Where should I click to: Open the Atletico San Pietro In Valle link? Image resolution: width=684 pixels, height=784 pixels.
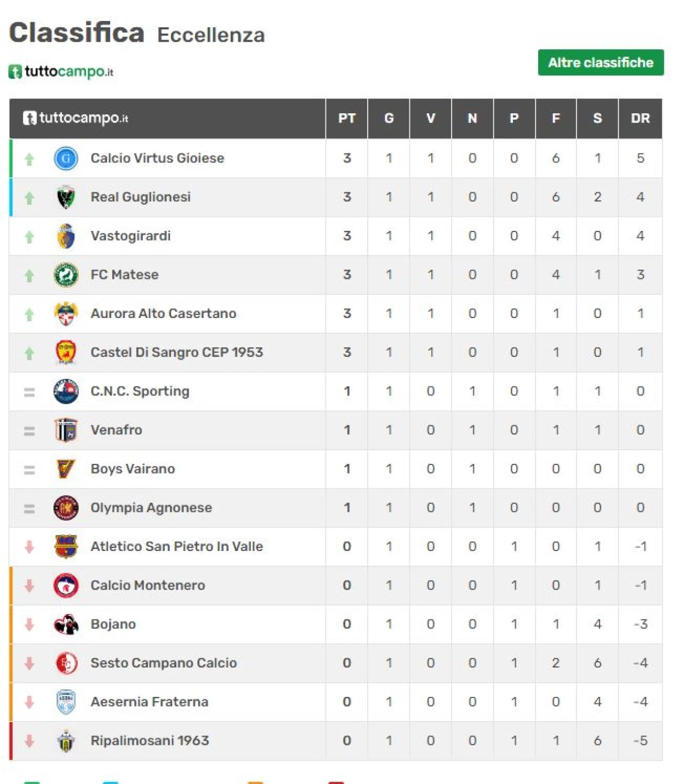pyautogui.click(x=177, y=547)
